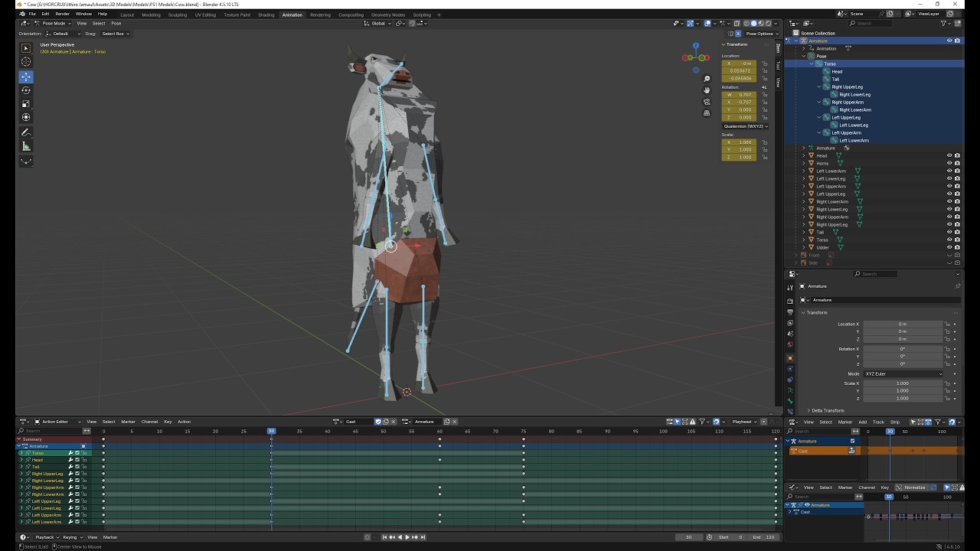Choose the Measure tool icon
The image size is (980, 551).
26,146
